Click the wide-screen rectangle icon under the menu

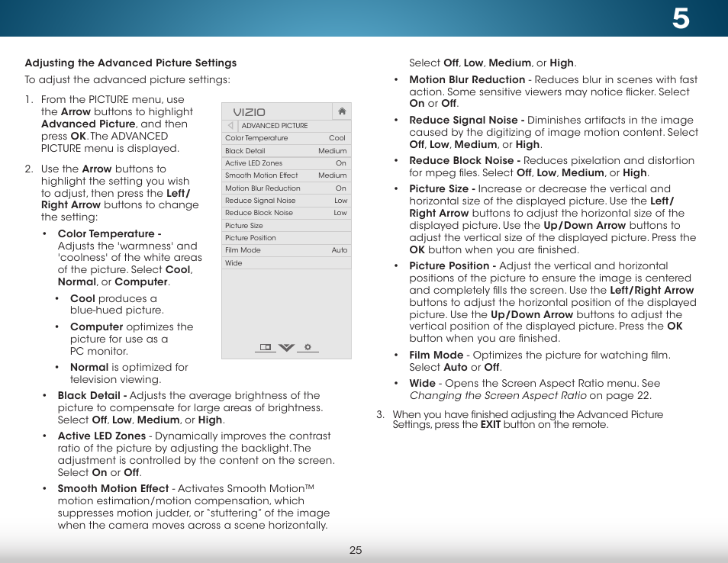pos(265,347)
